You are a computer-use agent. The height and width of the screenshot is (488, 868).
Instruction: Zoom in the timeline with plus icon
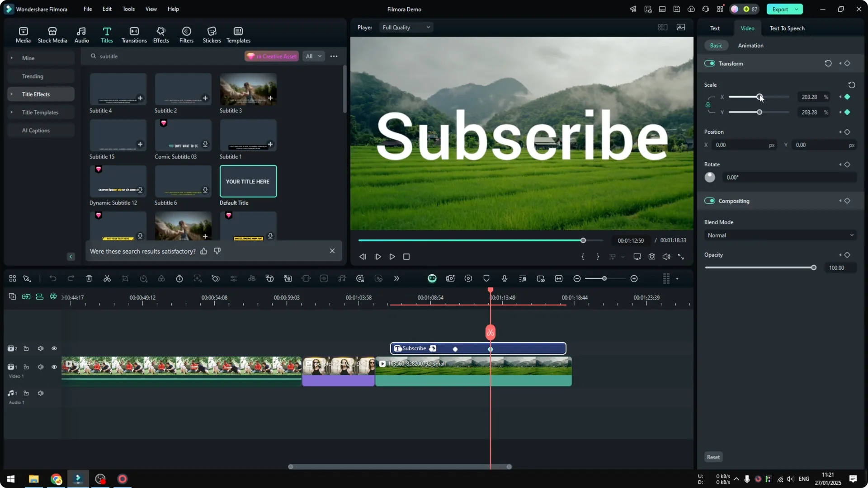coord(634,279)
